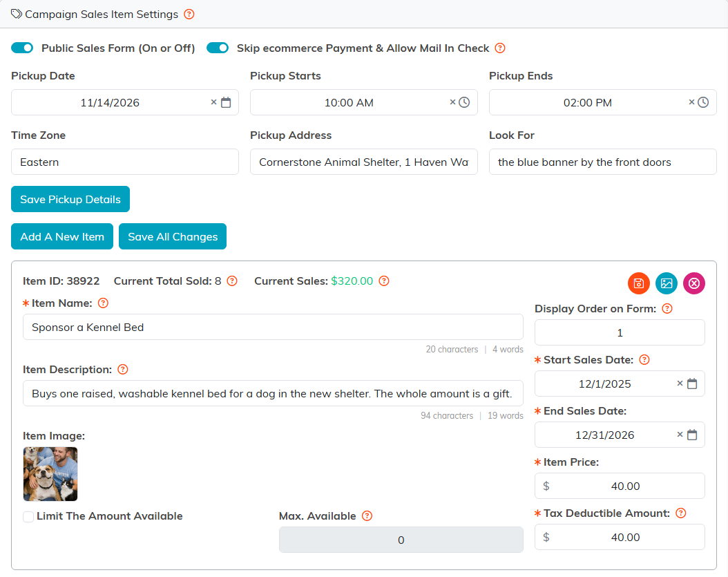Click the Pickup Ends value 02:00 PM
Image resolution: width=728 pixels, height=577 pixels.
pyautogui.click(x=588, y=103)
